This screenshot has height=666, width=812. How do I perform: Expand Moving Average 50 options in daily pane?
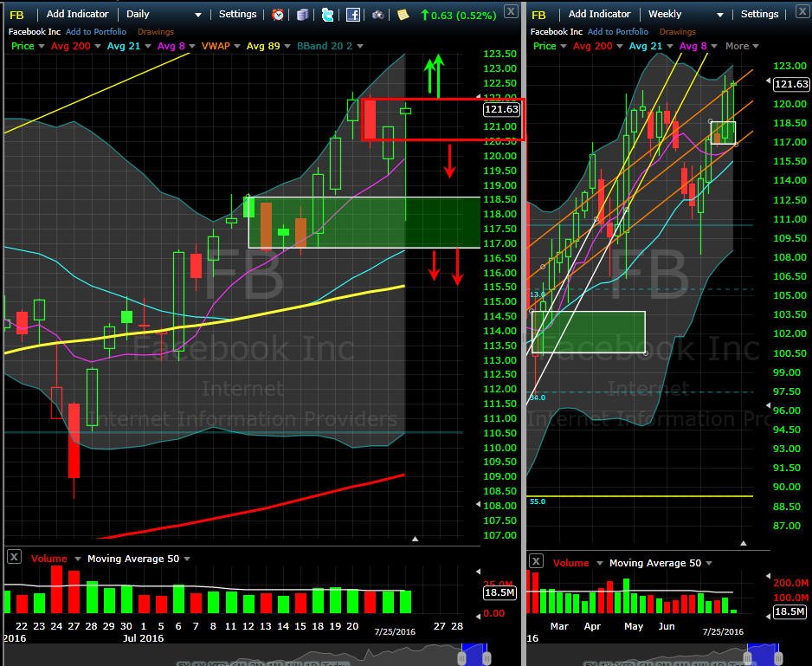pos(187,559)
